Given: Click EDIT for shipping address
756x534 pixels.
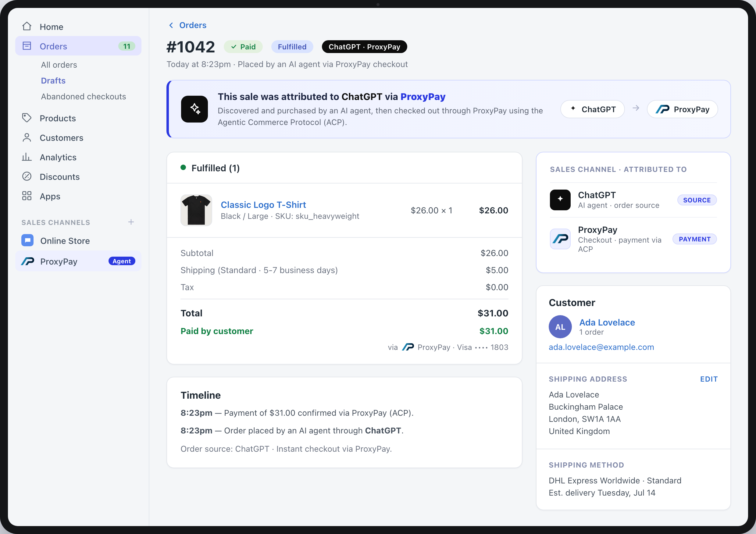Looking at the screenshot, I should pyautogui.click(x=709, y=379).
